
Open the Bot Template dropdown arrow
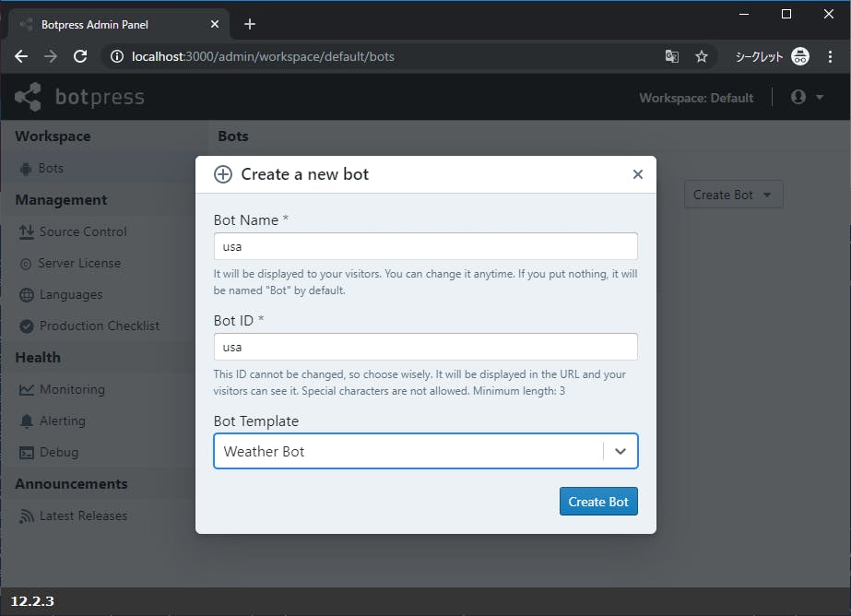coord(621,451)
